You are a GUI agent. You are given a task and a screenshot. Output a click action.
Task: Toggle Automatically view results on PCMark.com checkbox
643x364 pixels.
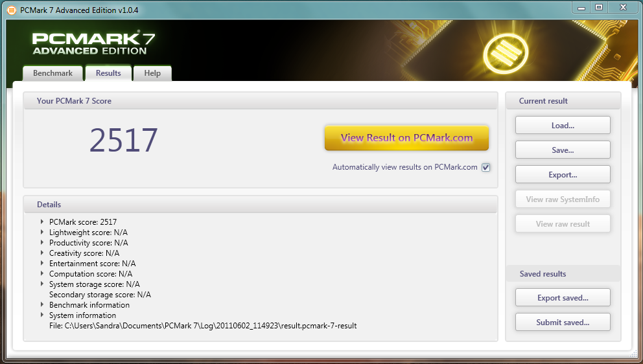(485, 167)
